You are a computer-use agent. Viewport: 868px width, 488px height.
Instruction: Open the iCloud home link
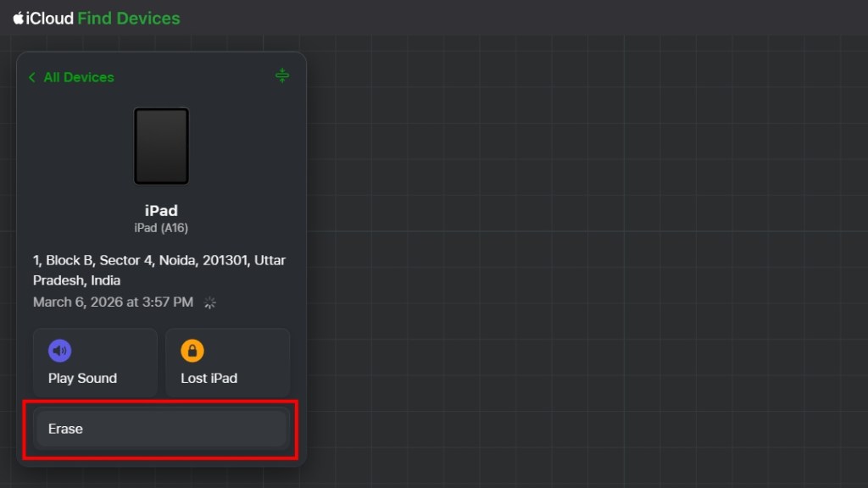click(x=49, y=18)
